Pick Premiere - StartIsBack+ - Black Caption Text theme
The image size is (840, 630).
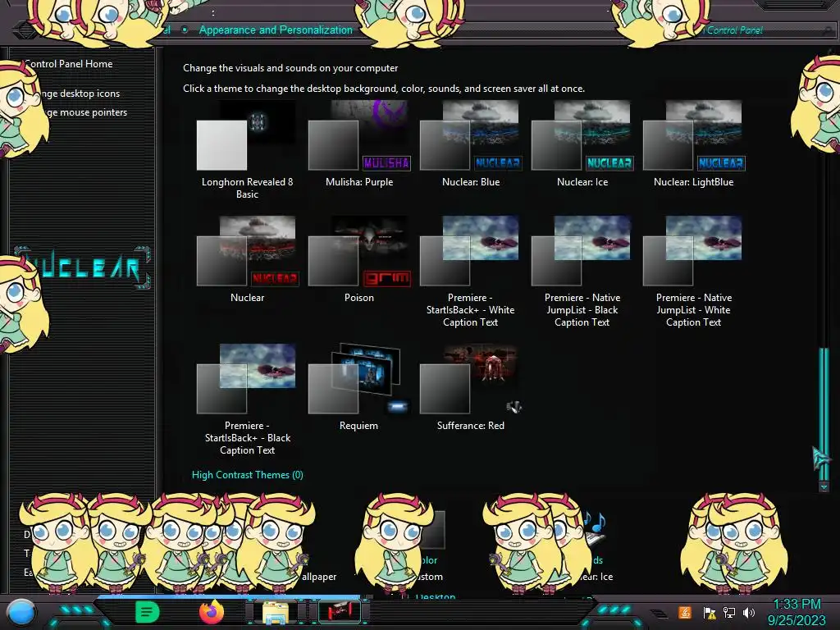click(247, 399)
